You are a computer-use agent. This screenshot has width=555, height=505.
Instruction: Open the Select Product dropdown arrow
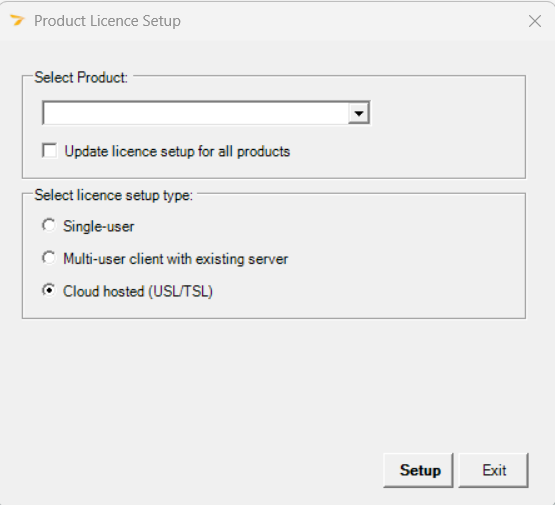coord(359,113)
